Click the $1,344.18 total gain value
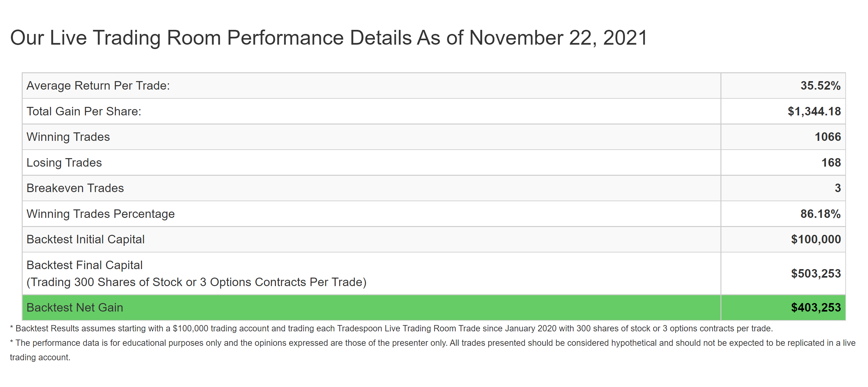 pyautogui.click(x=814, y=111)
